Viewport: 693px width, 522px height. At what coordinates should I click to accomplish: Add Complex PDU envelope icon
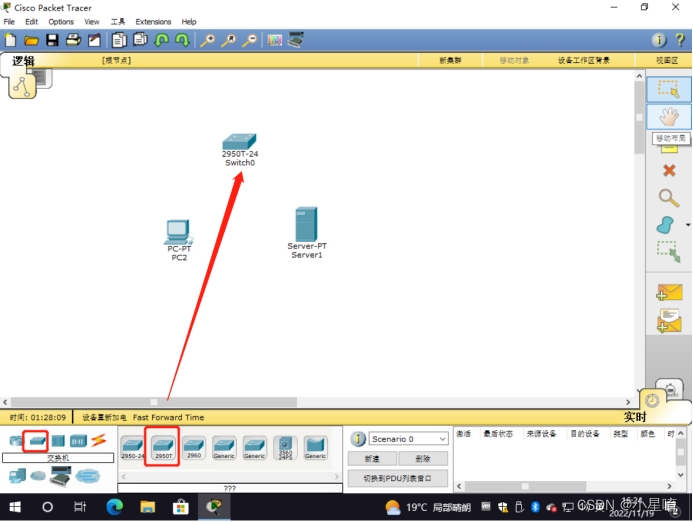669,321
